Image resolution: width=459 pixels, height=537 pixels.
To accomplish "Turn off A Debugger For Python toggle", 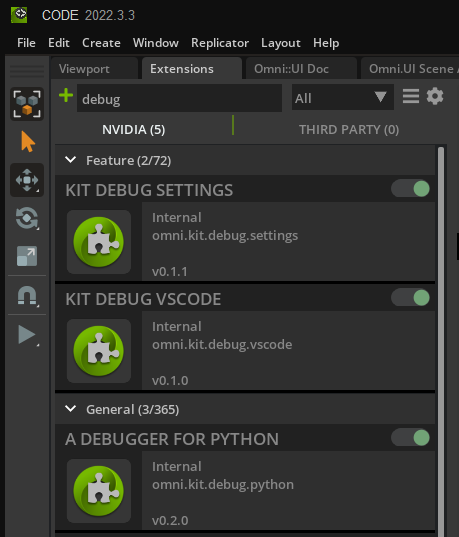I will 411,438.
